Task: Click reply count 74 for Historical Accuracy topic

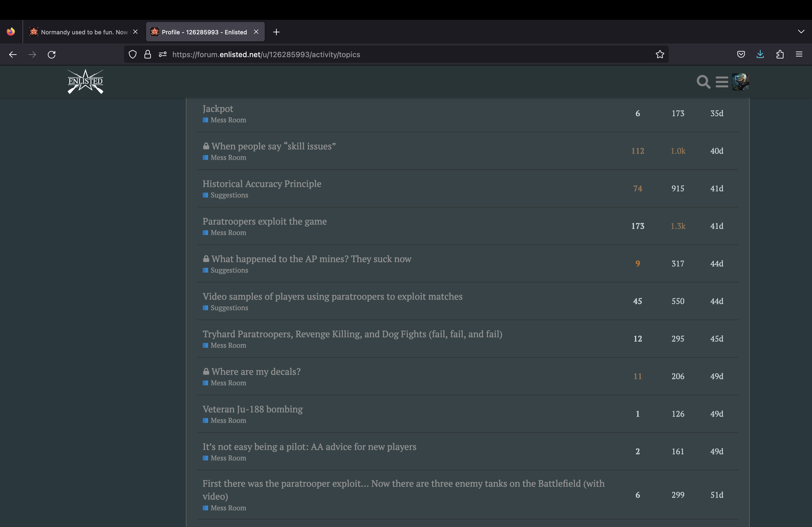Action: [638, 189]
